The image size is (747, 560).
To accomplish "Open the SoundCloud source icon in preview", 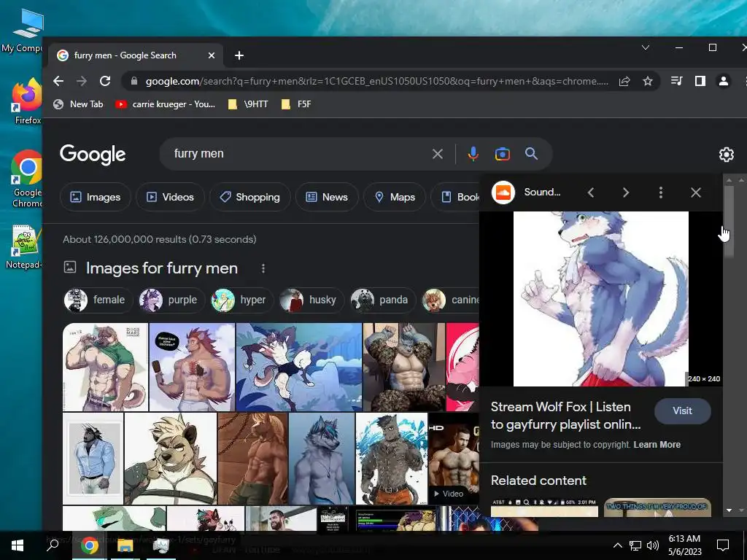I will [x=503, y=192].
